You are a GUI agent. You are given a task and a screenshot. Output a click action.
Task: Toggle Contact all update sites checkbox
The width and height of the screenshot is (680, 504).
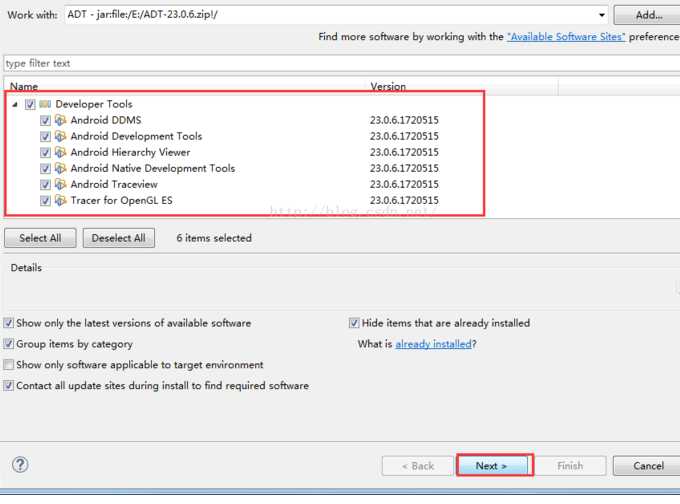pos(8,386)
